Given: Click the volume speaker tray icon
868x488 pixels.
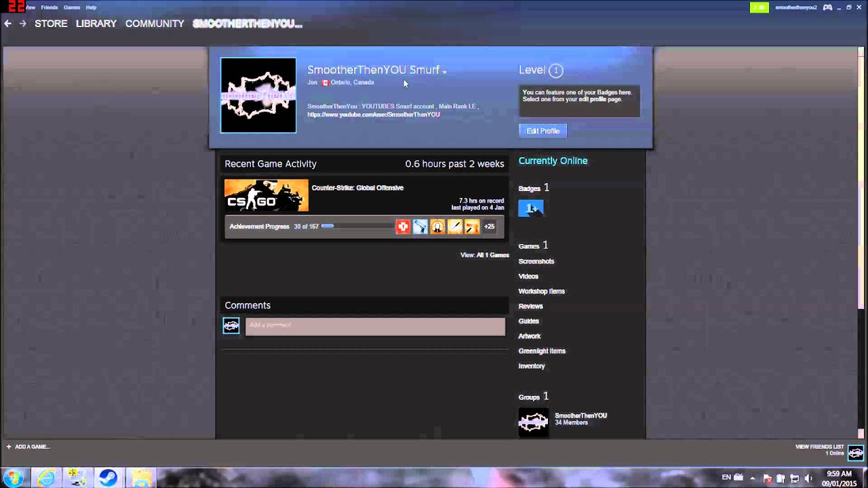Looking at the screenshot, I should click(808, 478).
